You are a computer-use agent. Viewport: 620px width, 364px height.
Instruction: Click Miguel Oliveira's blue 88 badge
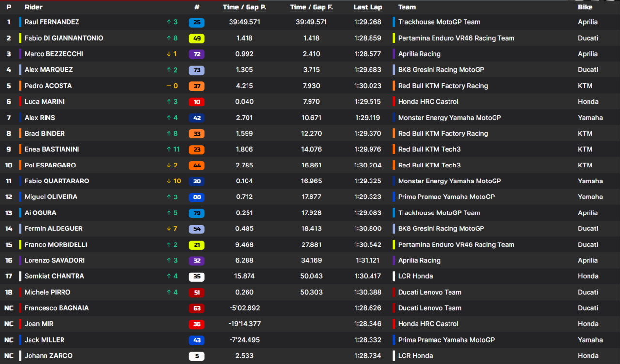[x=197, y=197]
